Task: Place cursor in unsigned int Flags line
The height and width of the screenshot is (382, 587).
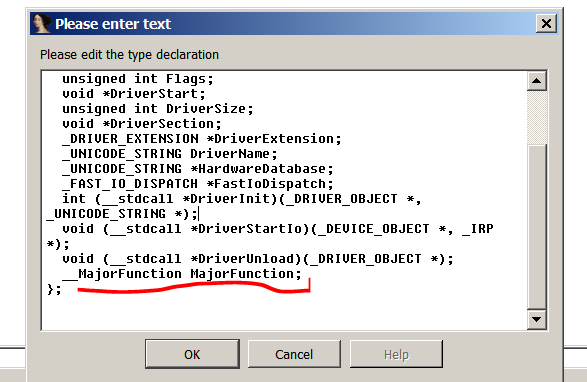Action: (x=138, y=79)
